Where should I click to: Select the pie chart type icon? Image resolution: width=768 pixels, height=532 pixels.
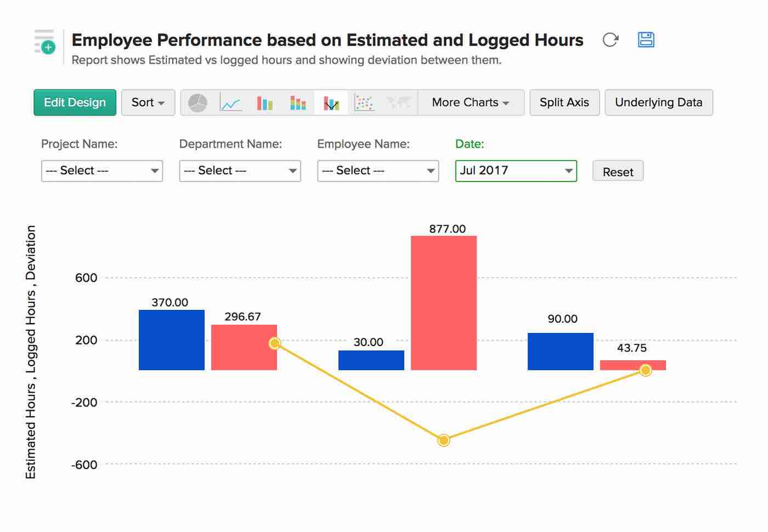pos(197,102)
